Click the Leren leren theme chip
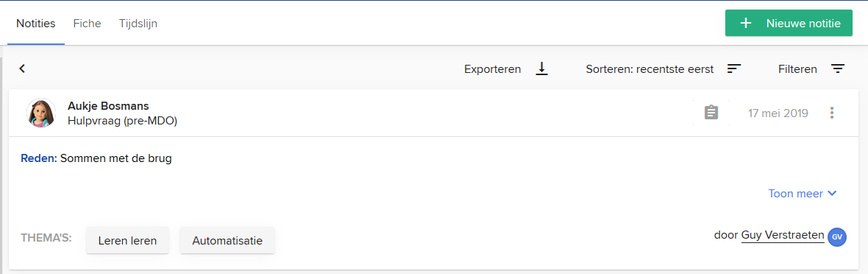This screenshot has height=274, width=868. (127, 241)
